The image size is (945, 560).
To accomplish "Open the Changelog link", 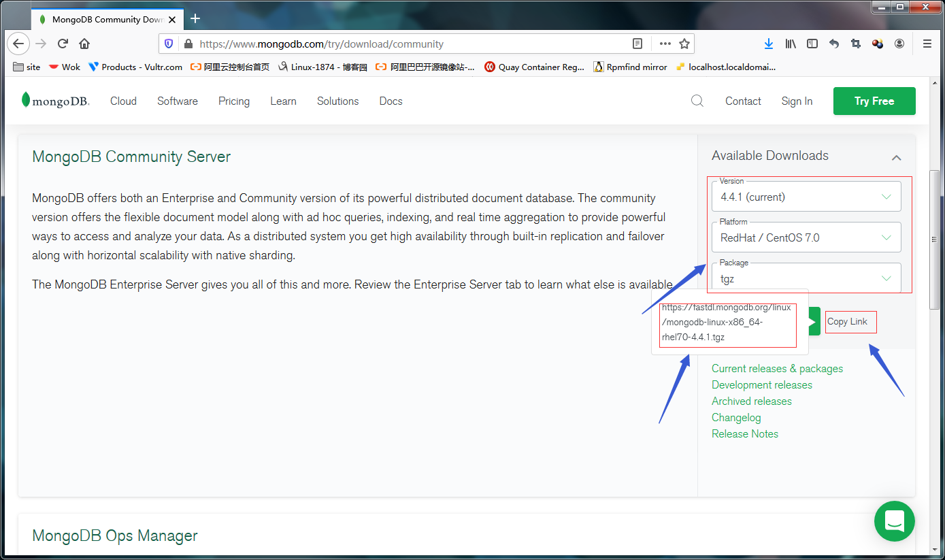I will [x=736, y=417].
